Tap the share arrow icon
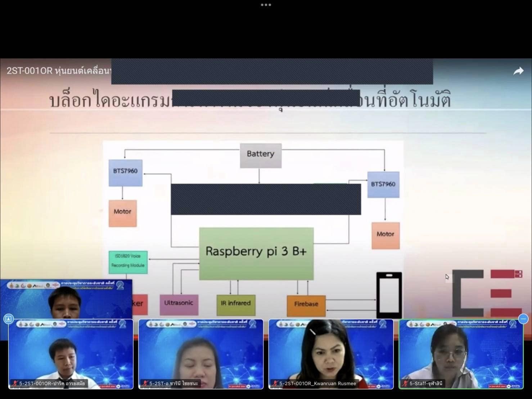Screen dimensions: 532x399 518,71
